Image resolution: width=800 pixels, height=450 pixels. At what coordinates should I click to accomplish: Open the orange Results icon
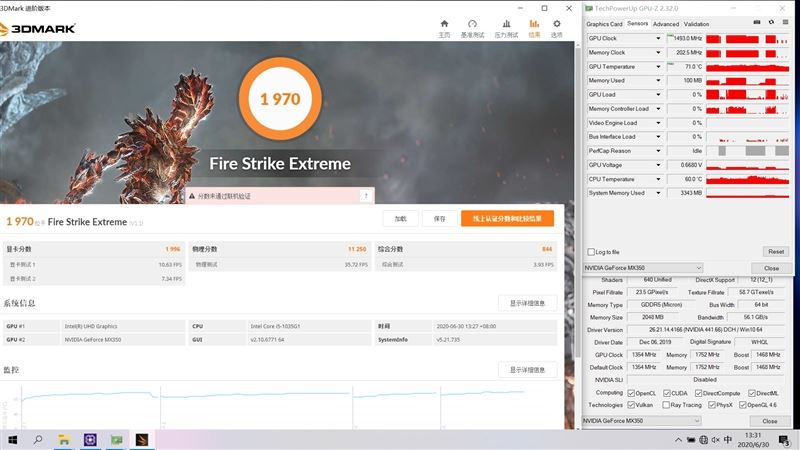534,24
